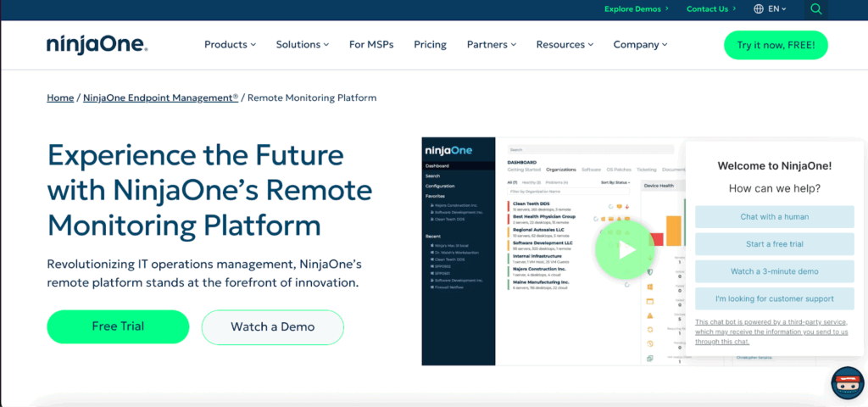Follow the Home breadcrumb link
This screenshot has width=868, height=407.
(x=60, y=98)
